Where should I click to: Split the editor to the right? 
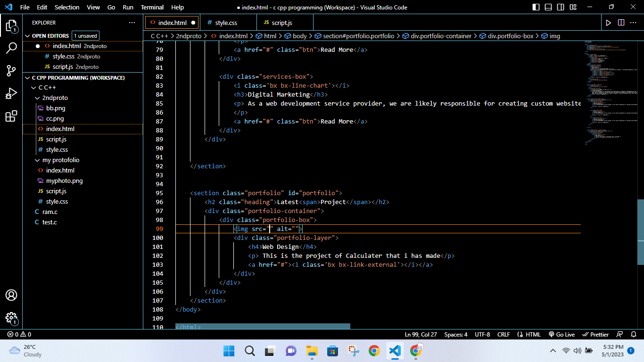(x=621, y=23)
